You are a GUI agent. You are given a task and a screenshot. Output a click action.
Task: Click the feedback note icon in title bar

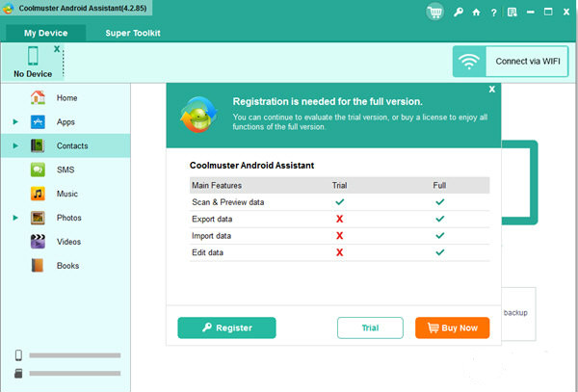pyautogui.click(x=512, y=14)
